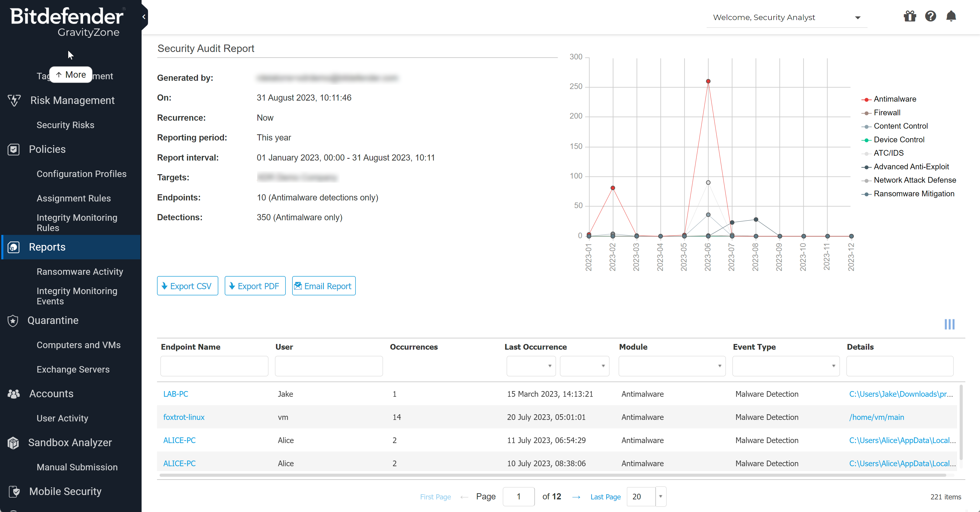980x512 pixels.
Task: Open C:\Users\Jake\Downloads details link
Action: click(x=901, y=394)
